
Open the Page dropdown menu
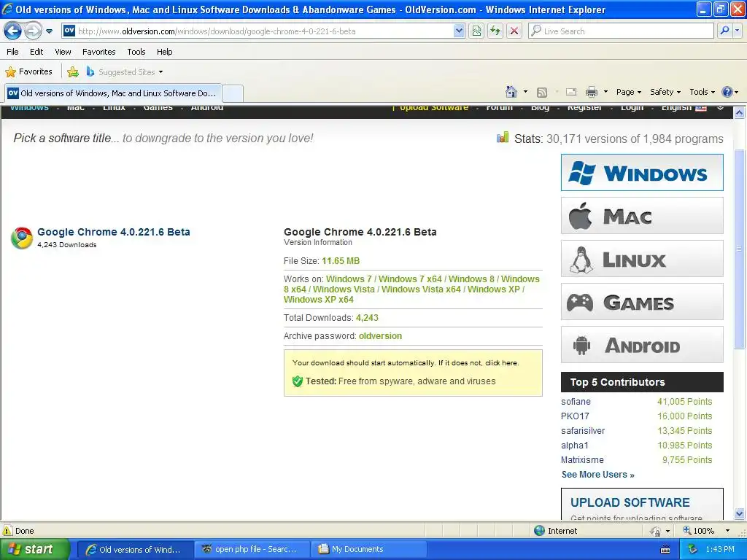click(629, 92)
